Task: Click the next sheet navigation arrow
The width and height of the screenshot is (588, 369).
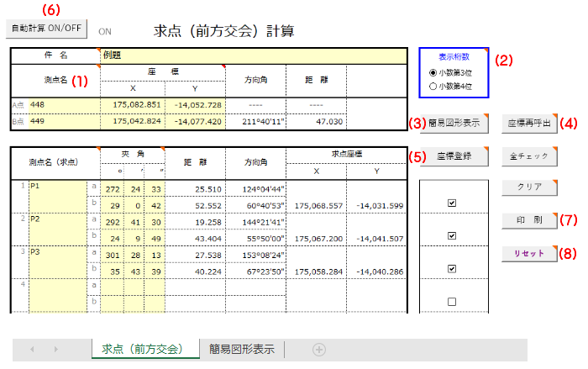Action: click(56, 350)
